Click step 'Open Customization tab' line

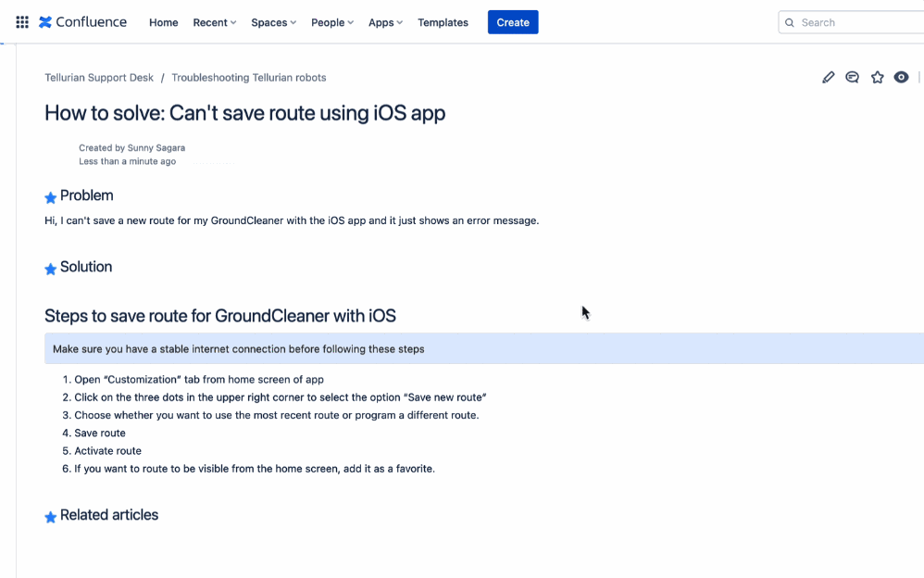199,380
